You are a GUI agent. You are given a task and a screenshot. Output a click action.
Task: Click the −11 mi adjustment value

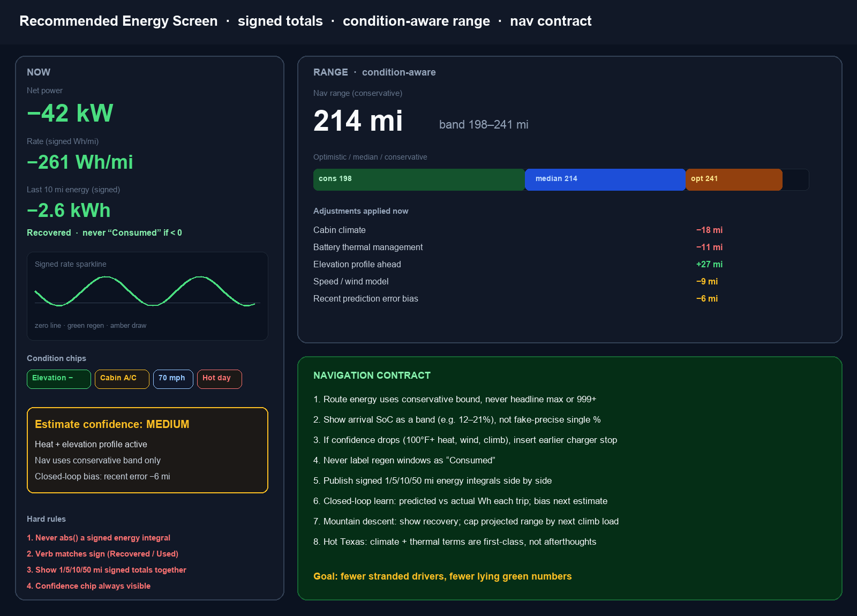(709, 247)
